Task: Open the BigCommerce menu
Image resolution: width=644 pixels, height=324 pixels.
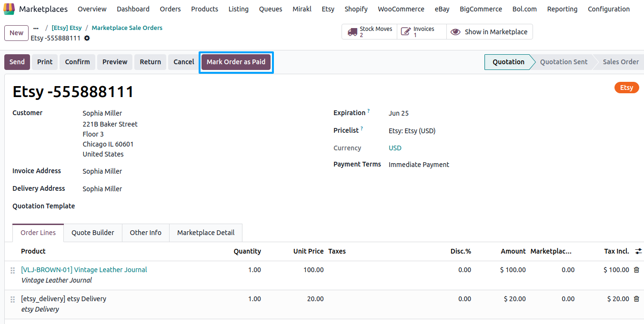Action: (481, 9)
